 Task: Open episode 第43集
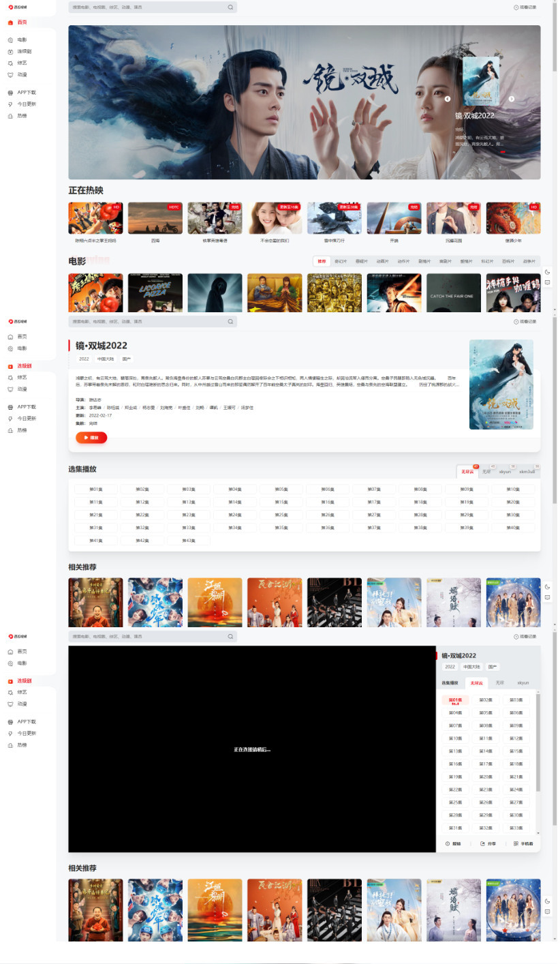pyautogui.click(x=188, y=541)
